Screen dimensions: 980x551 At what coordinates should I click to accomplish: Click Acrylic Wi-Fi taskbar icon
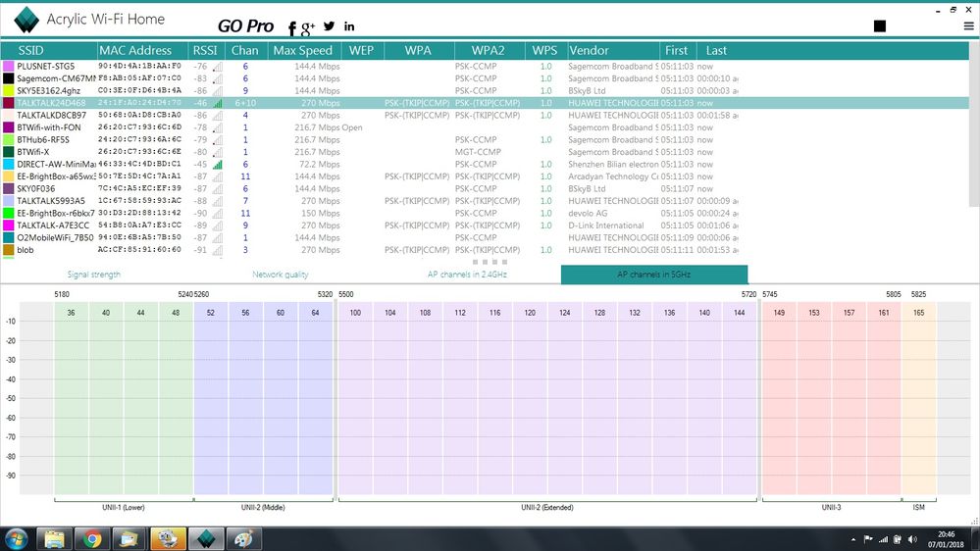tap(206, 538)
